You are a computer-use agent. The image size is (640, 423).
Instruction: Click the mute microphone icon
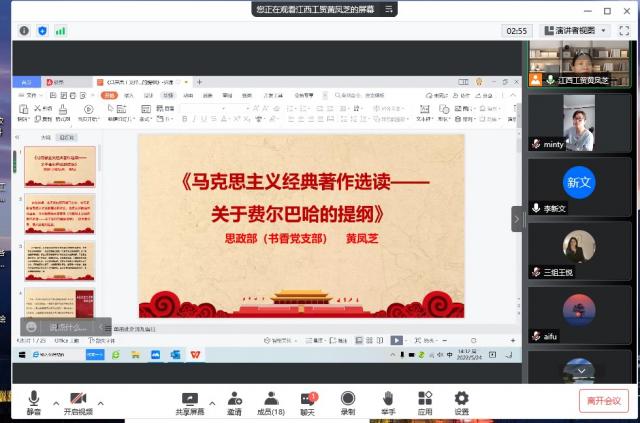coord(34,400)
